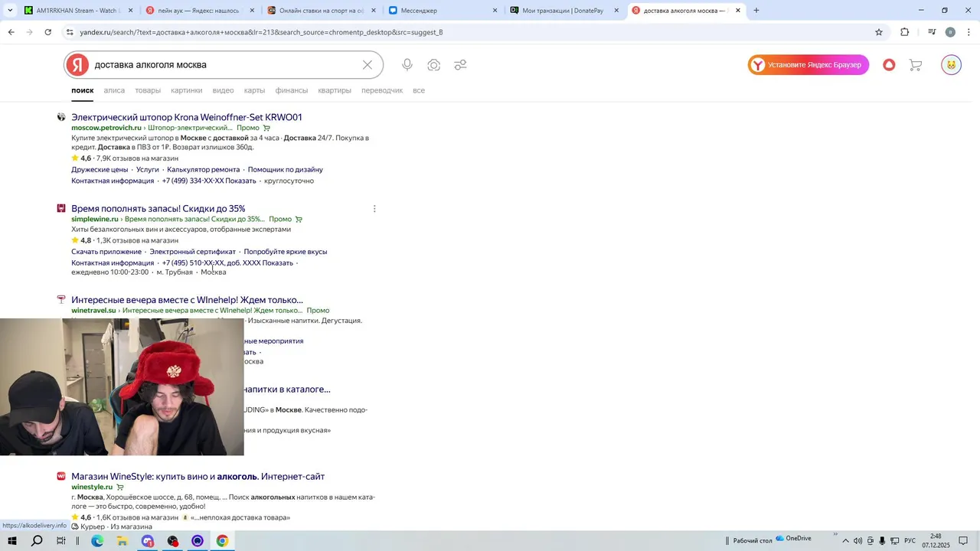Viewport: 980px width, 551px height.
Task: Click Дружеские цены sitelink
Action: point(100,170)
